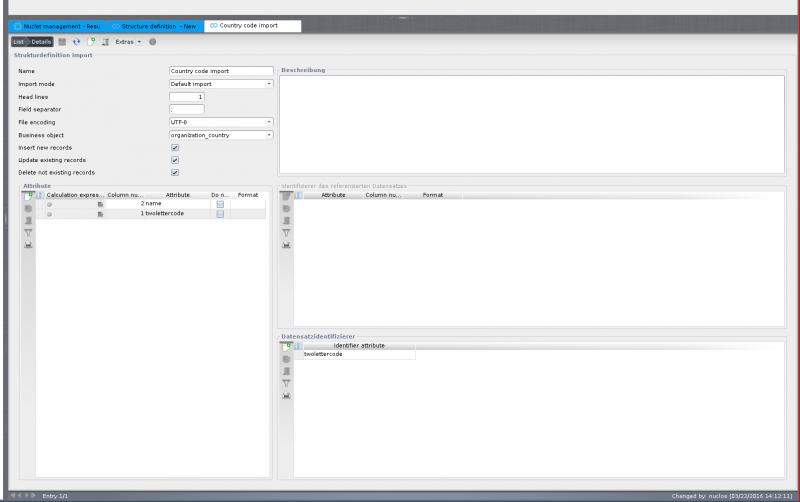Click the Field separator input field

point(186,109)
